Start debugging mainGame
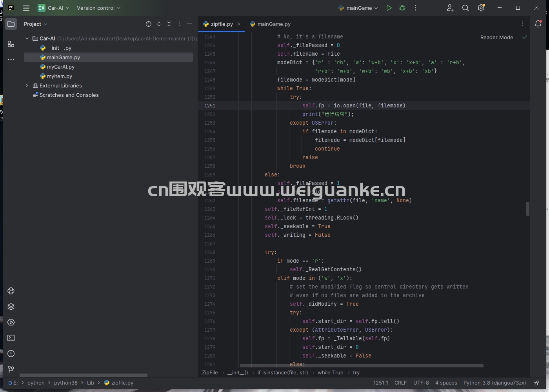 pos(402,8)
